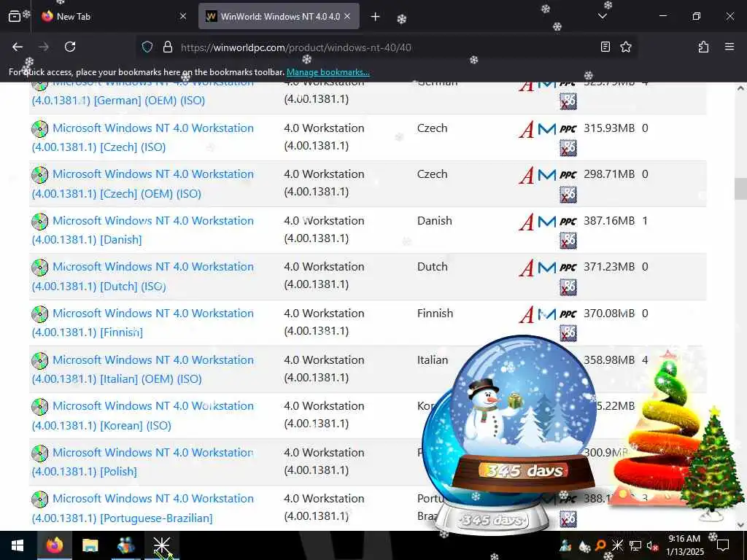Open a new tab with plus button
Image resolution: width=747 pixels, height=560 pixels.
(x=375, y=17)
